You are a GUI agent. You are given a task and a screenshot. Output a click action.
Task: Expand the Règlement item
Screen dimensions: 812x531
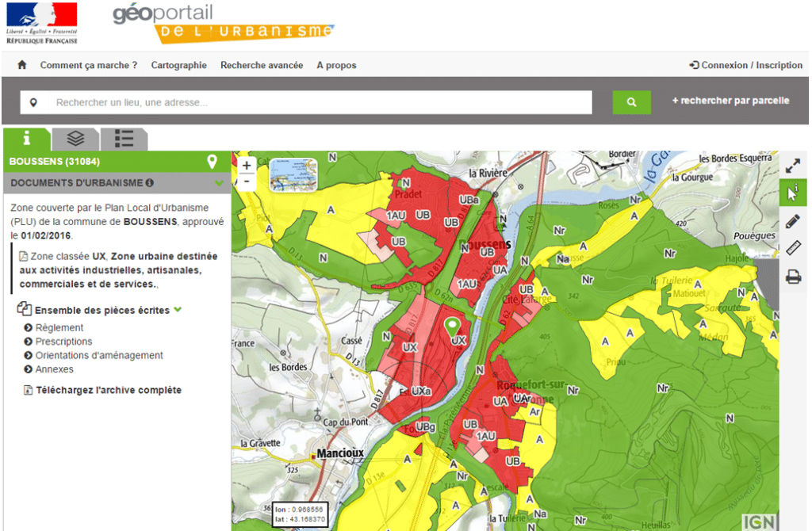[59, 327]
